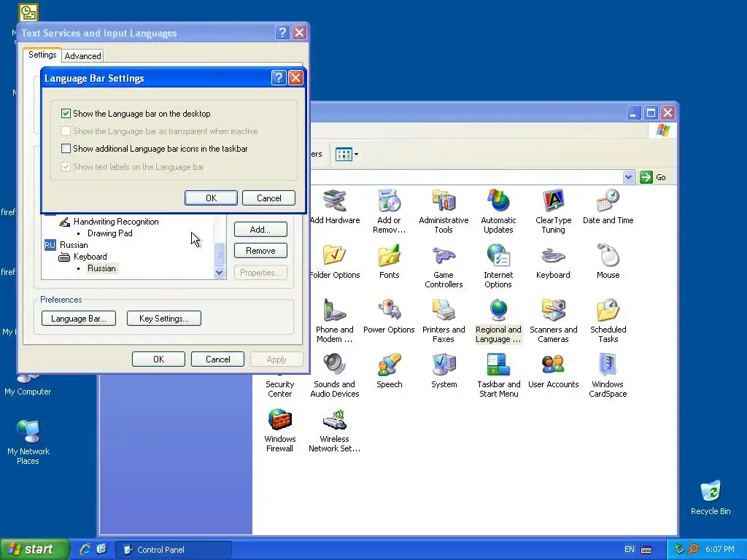
Task: Click the Go button in address bar
Action: point(653,177)
